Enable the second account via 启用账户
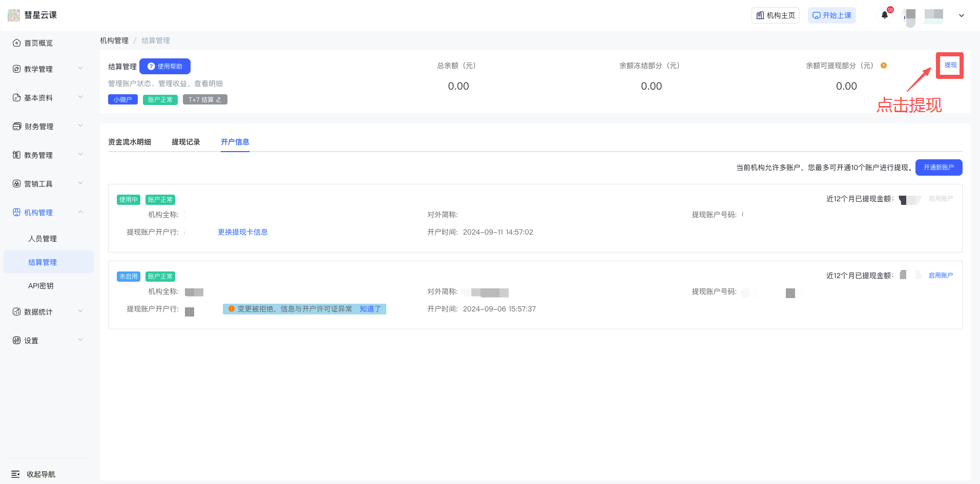The width and height of the screenshot is (980, 484). tap(941, 276)
